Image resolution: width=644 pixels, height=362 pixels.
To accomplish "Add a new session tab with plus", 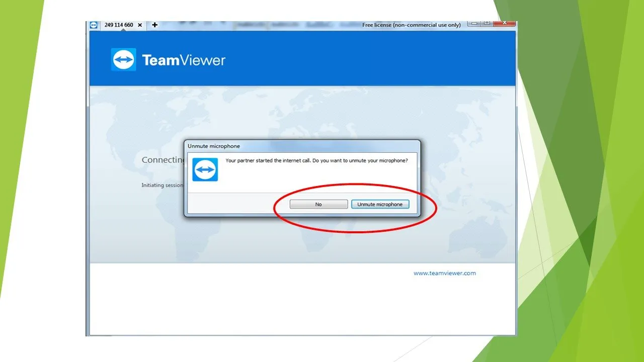I will point(154,25).
